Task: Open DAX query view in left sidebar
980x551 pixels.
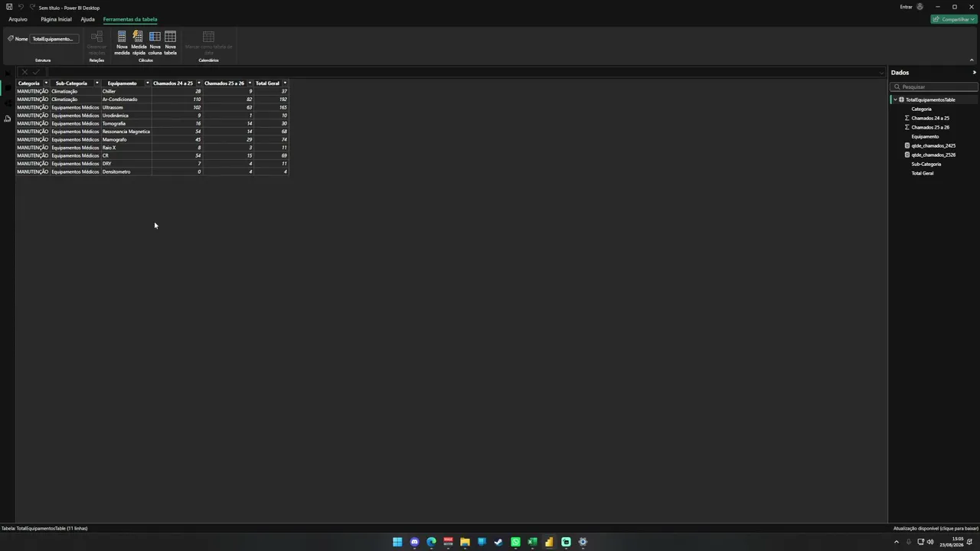Action: click(x=8, y=119)
